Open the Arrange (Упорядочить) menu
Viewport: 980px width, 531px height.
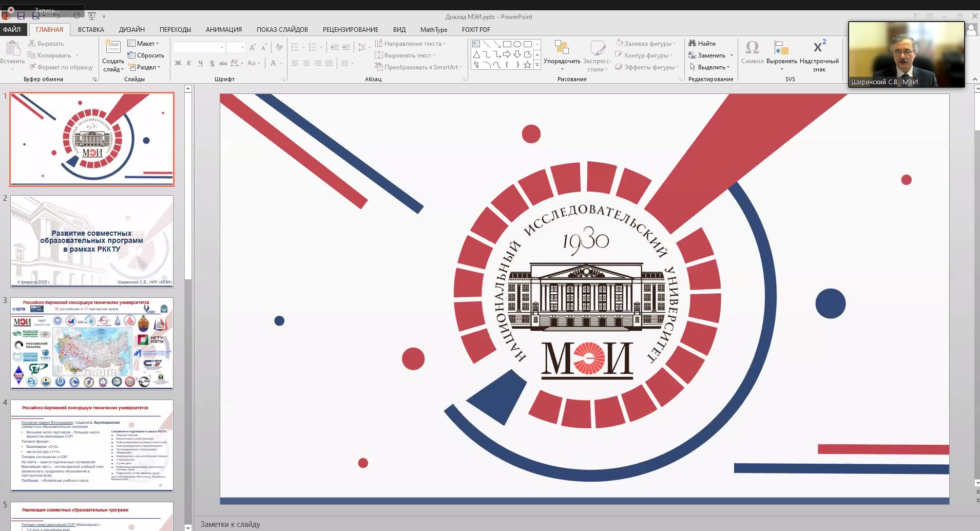point(562,55)
